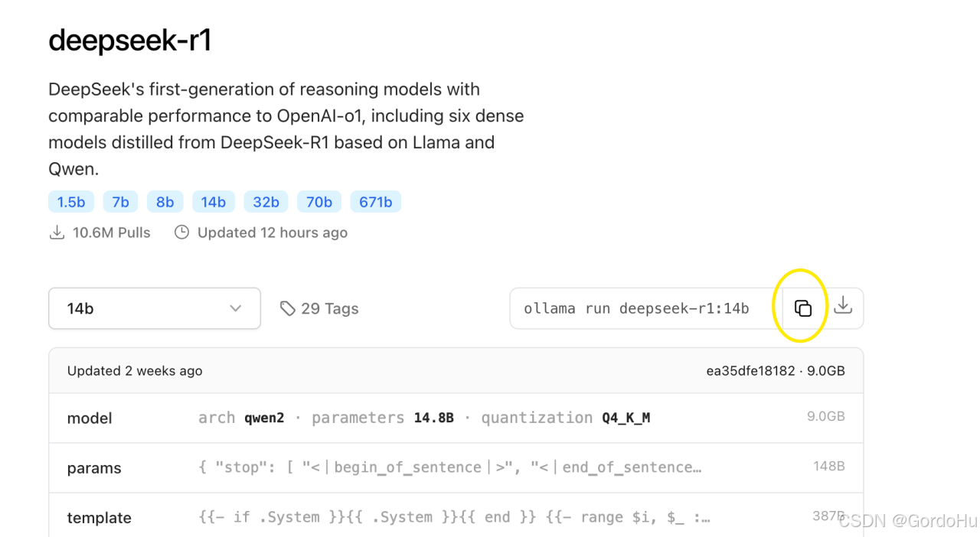Copy the ollama run command
The height and width of the screenshot is (537, 980).
point(802,308)
